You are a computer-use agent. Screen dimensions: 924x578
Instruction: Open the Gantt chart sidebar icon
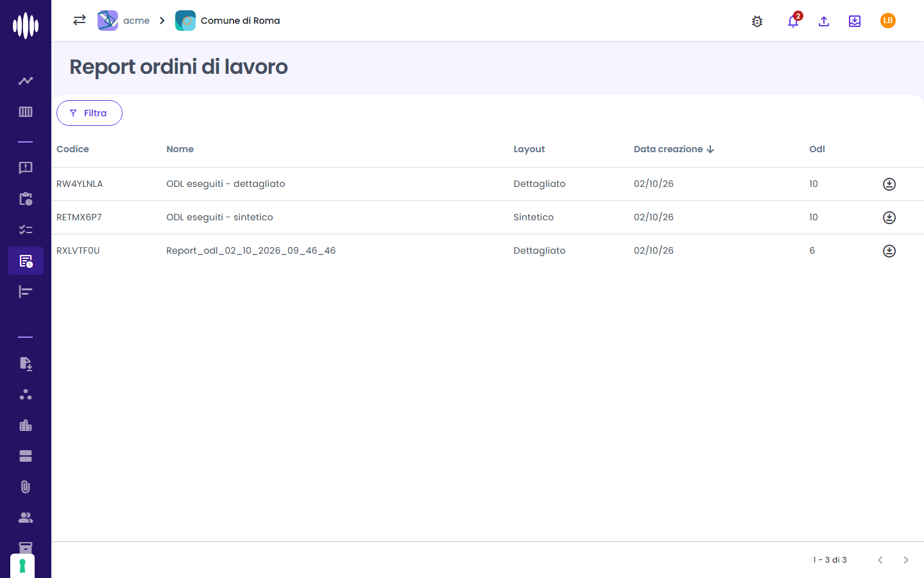coord(26,292)
